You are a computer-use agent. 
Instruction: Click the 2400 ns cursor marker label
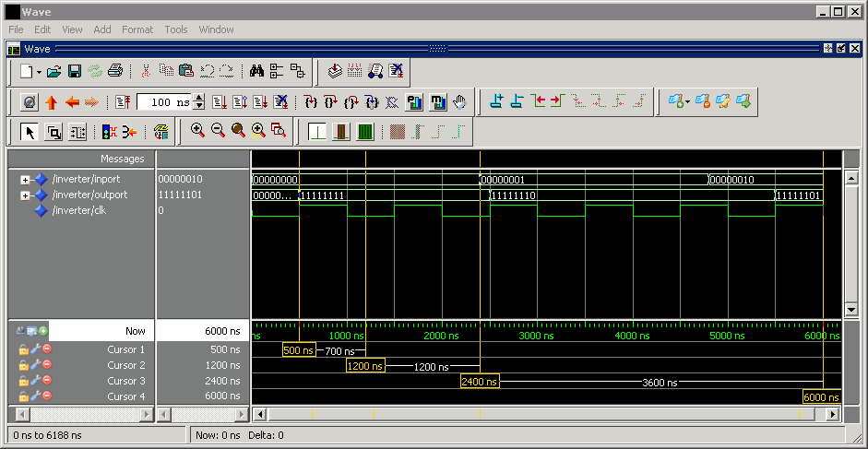[480, 382]
